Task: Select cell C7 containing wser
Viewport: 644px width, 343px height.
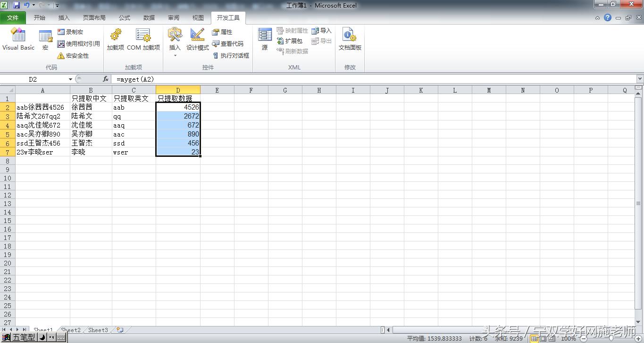Action: (134, 152)
